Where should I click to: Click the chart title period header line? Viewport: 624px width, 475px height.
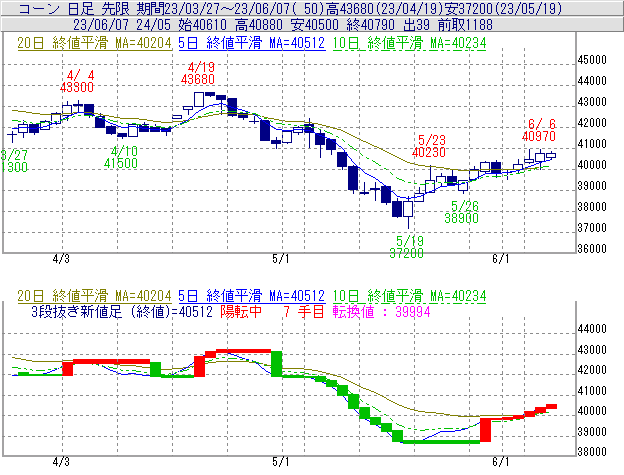pos(291,8)
